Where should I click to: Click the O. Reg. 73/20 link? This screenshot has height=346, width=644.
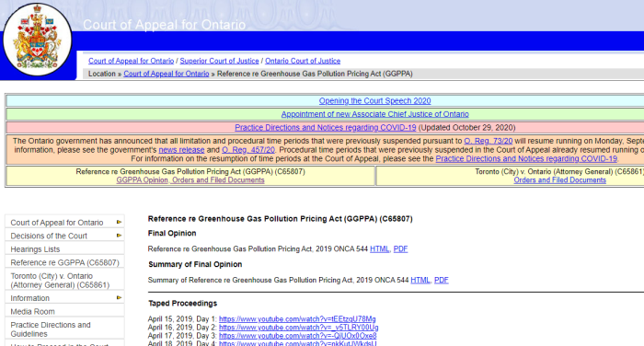(x=489, y=141)
